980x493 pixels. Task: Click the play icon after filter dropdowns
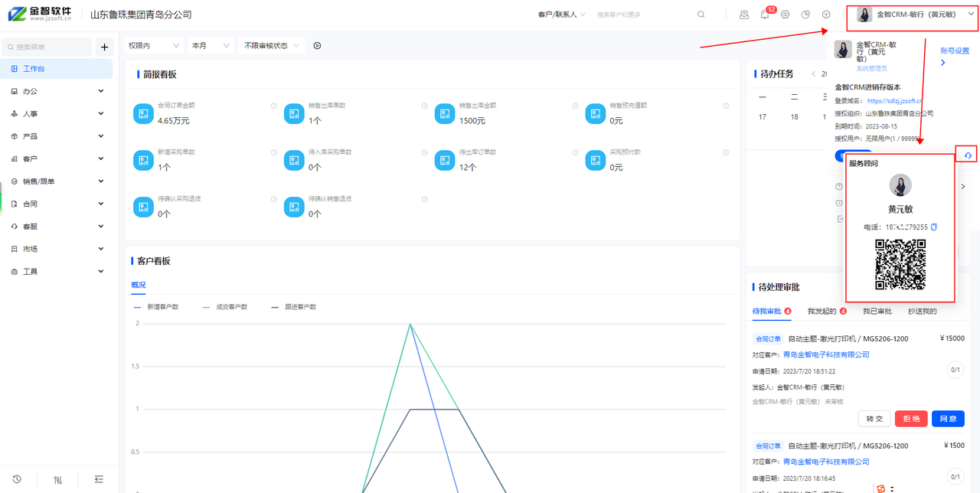click(x=317, y=46)
